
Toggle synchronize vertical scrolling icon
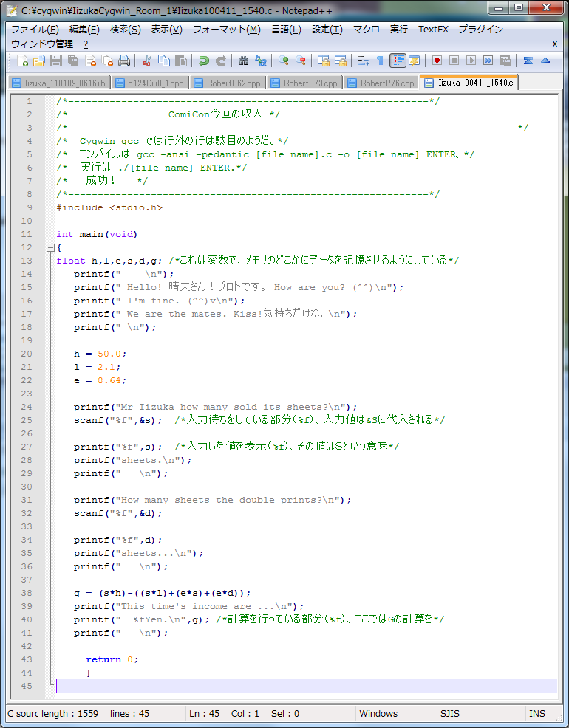pyautogui.click(x=323, y=61)
